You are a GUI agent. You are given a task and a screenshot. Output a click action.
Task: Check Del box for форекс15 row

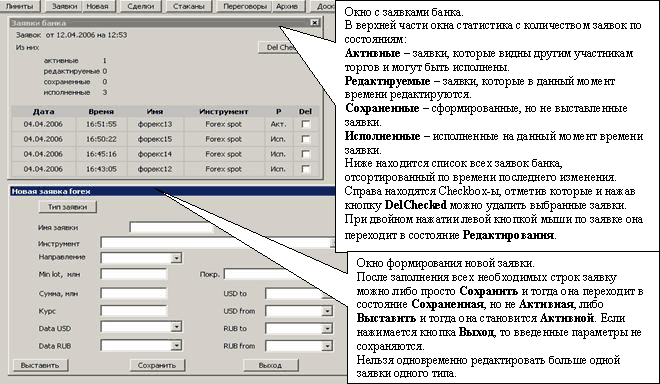pos(306,139)
